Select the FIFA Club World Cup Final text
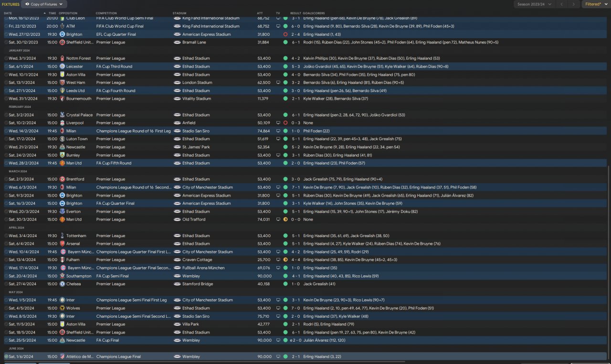This screenshot has width=611, height=364. pos(120,26)
